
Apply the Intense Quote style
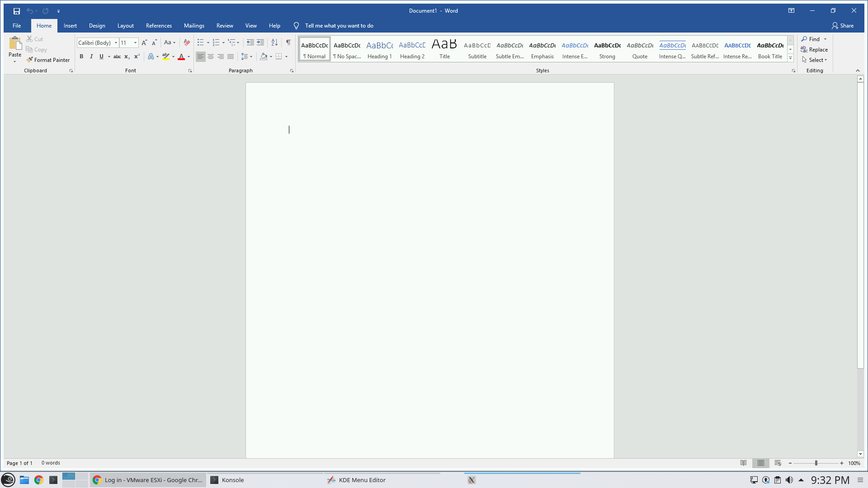[672, 49]
